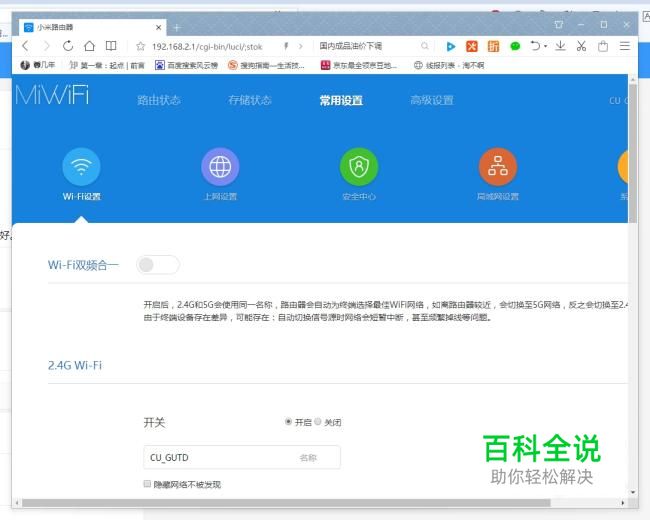This screenshot has height=520, width=650.
Task: Expand the undo arrow dropdown caret
Action: pos(546,46)
